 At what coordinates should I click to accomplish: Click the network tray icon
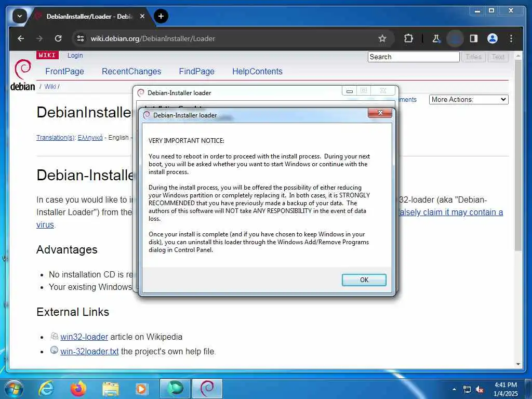[x=467, y=390]
